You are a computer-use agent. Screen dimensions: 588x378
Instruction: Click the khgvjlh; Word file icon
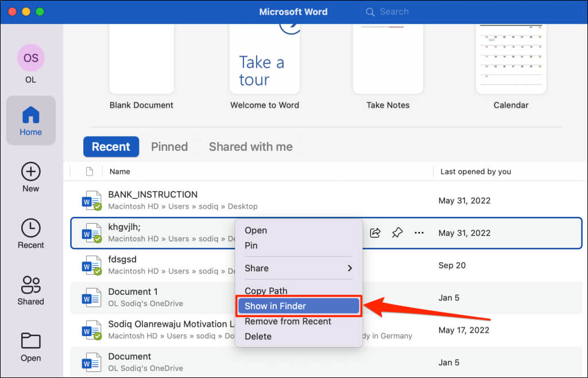click(92, 233)
